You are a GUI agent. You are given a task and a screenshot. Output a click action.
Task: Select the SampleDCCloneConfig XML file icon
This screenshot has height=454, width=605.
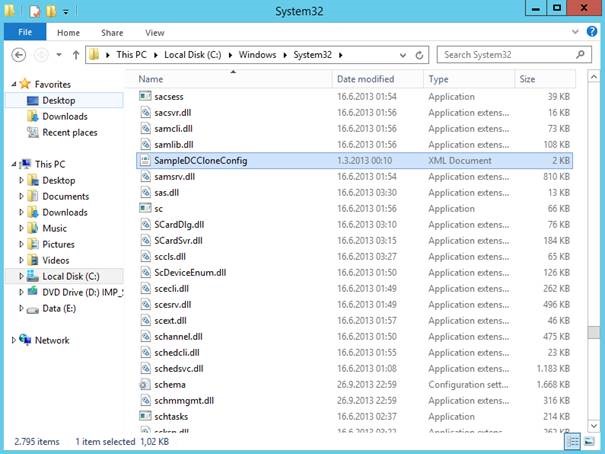145,160
